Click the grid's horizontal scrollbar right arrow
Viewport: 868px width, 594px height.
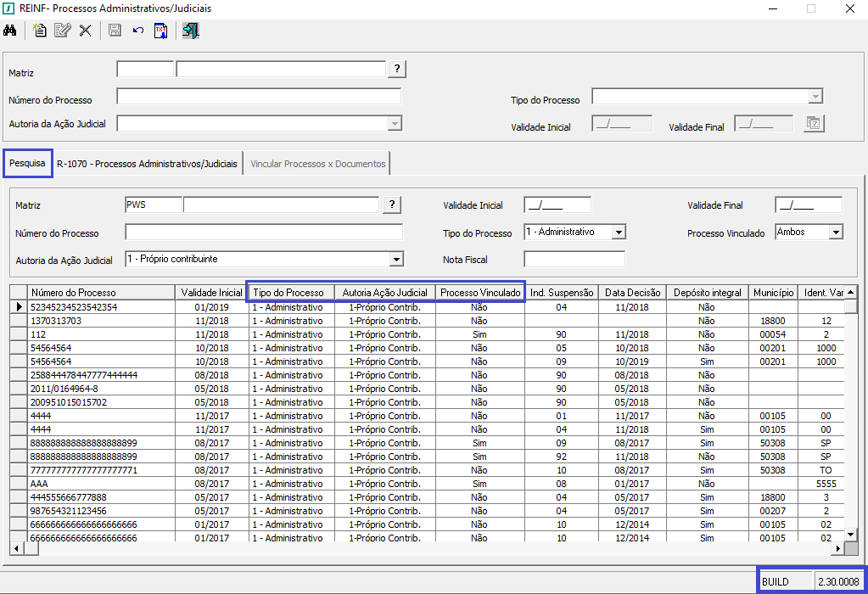click(838, 549)
